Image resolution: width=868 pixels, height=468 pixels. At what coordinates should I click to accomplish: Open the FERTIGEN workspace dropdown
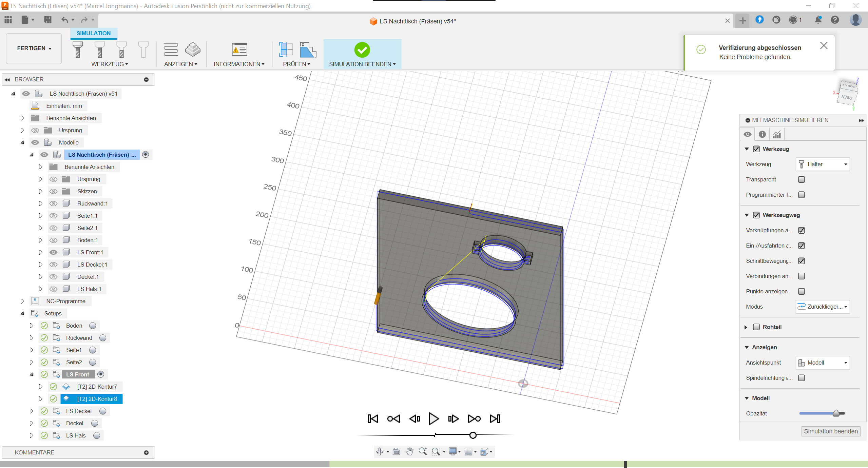click(x=34, y=48)
